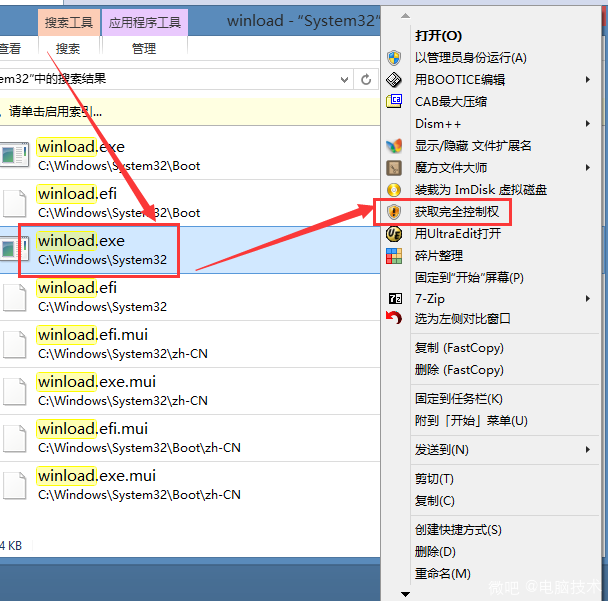Screen dimensions: 608x601
Task: Open the 应用程序工具 ribbon tab
Action: pyautogui.click(x=145, y=22)
